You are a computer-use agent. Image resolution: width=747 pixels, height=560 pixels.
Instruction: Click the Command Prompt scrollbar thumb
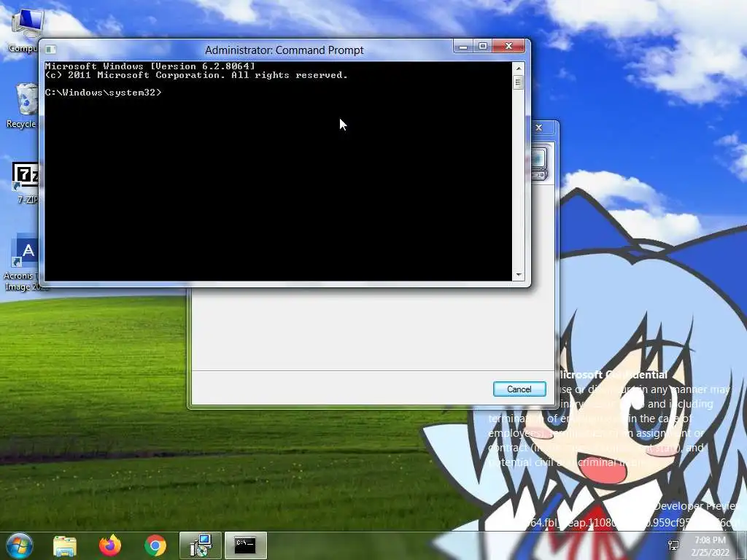519,82
